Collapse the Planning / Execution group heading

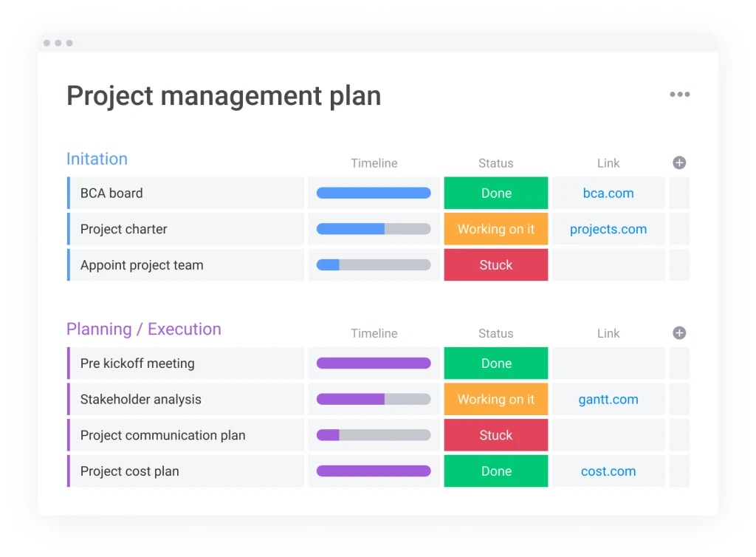click(x=144, y=329)
